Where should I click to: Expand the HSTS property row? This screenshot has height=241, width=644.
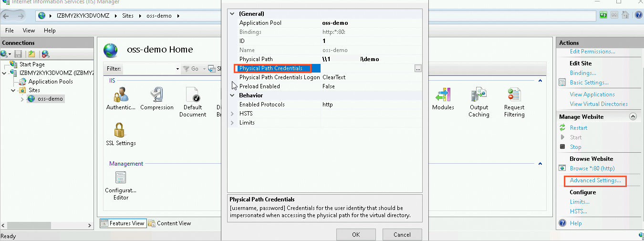pos(232,114)
